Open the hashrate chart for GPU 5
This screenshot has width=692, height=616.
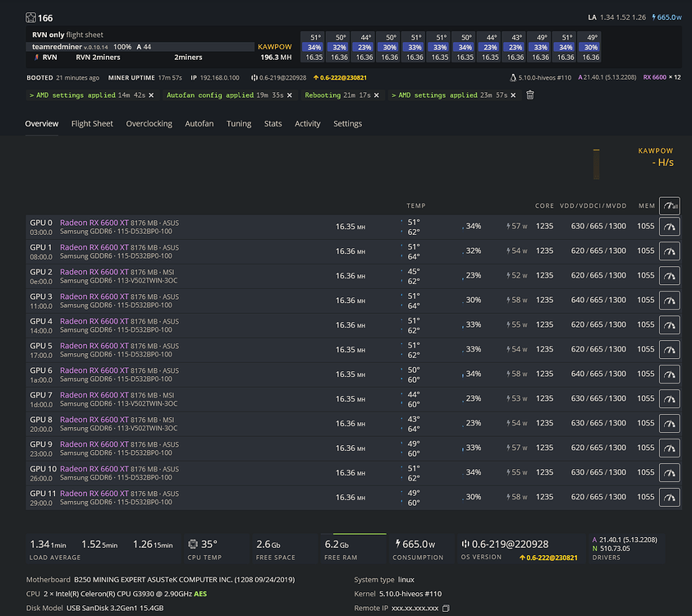click(670, 349)
